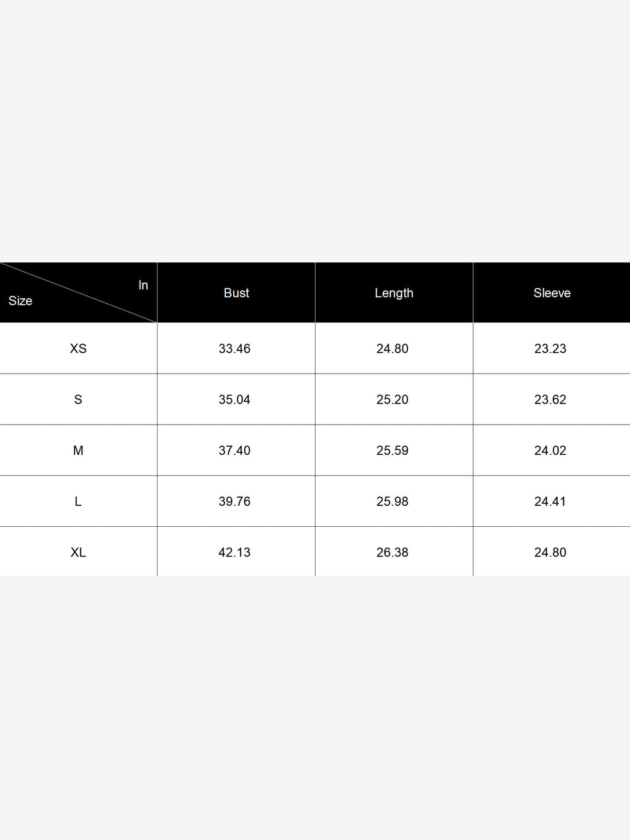Click the Length column header
Image resolution: width=630 pixels, height=840 pixels.
point(394,293)
